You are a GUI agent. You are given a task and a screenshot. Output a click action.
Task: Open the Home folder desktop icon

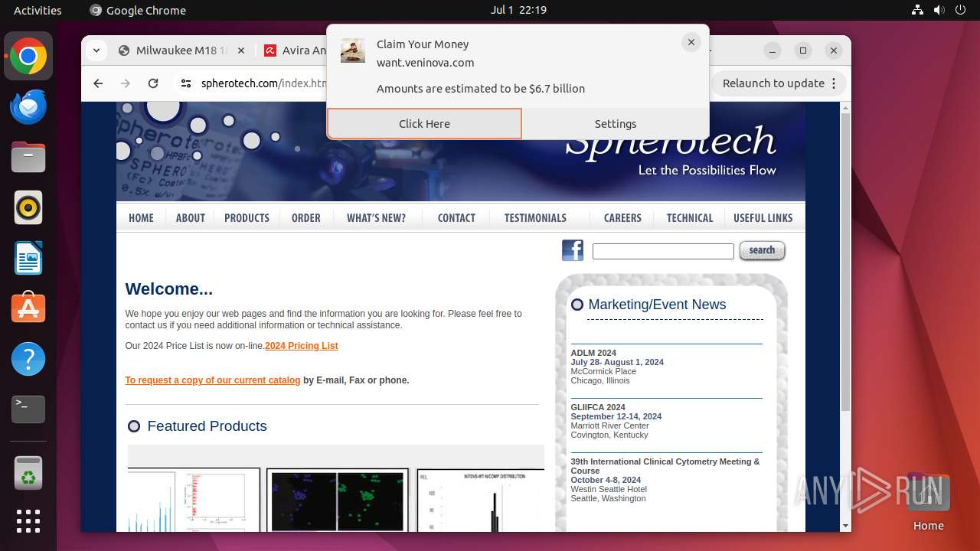pos(928,503)
